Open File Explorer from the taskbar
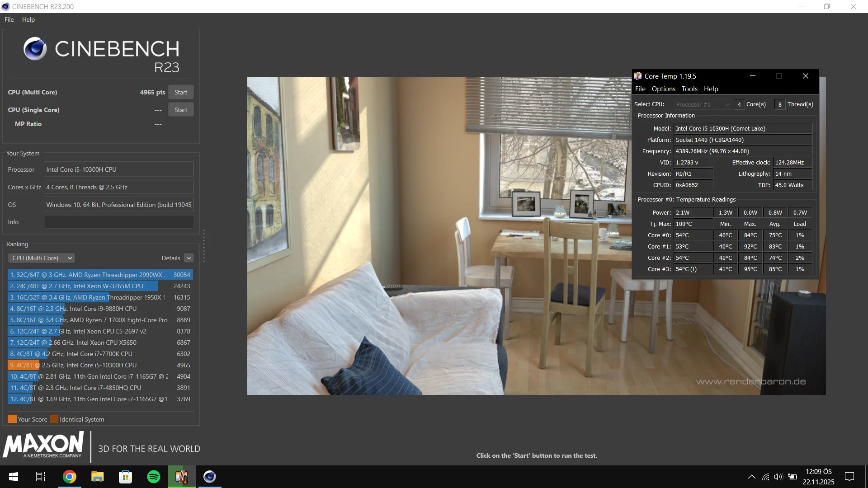Image resolution: width=868 pixels, height=488 pixels. coord(97,477)
